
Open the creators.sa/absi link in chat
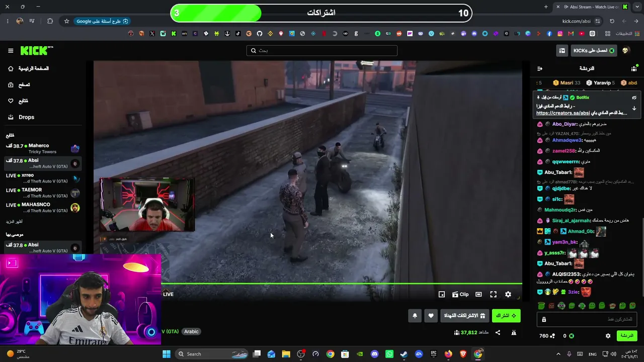[563, 113]
